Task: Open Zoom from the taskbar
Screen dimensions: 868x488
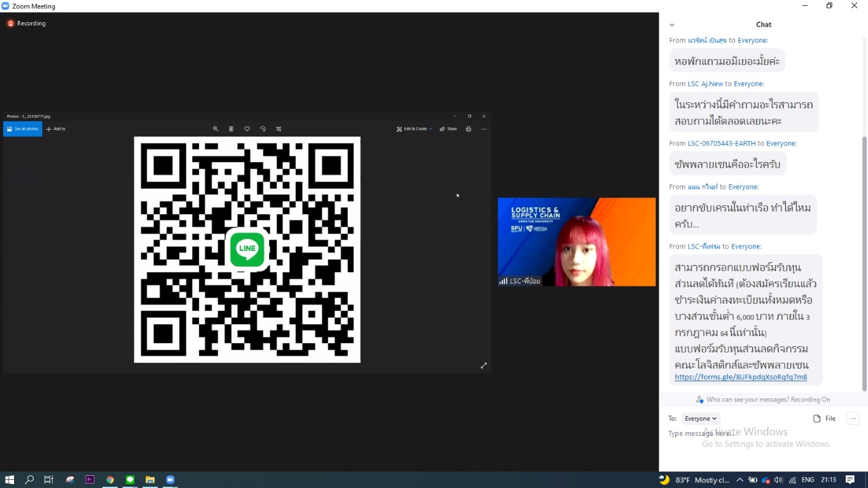Action: (x=170, y=480)
